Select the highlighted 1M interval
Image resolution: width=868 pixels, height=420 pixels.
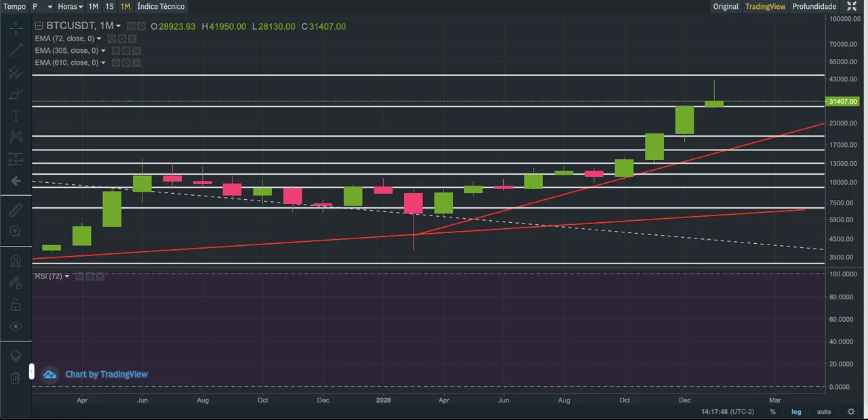[125, 6]
